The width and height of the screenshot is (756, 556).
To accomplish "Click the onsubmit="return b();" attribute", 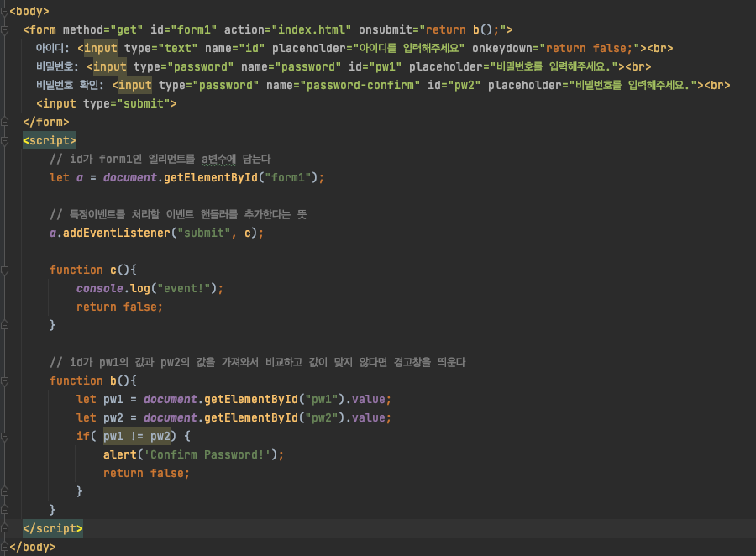I will pos(432,30).
